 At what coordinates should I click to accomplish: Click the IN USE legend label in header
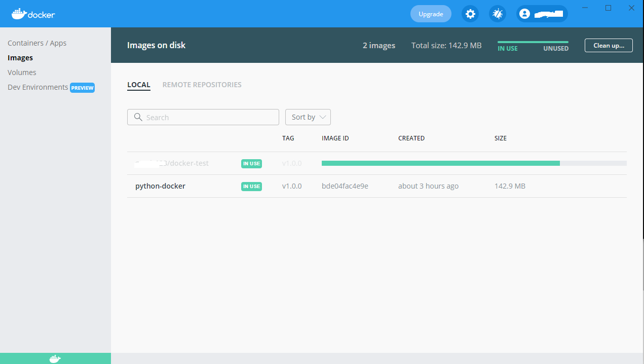tap(508, 49)
